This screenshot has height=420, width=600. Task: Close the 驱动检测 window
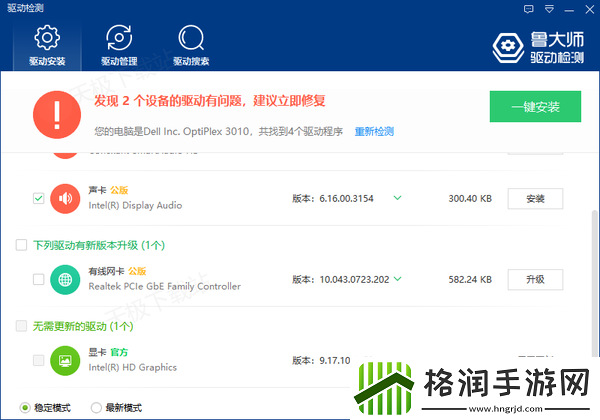pos(590,9)
